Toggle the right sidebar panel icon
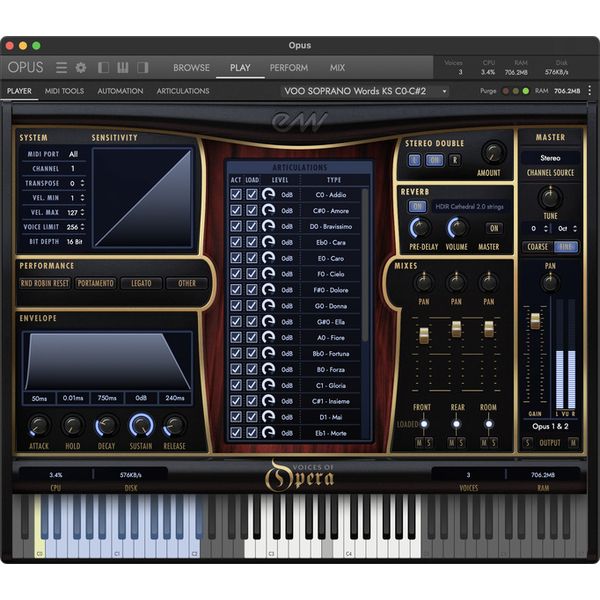 point(143,68)
